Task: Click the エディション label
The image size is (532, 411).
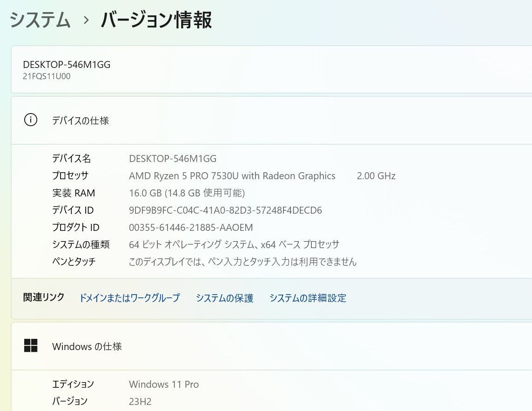Action: pyautogui.click(x=73, y=384)
